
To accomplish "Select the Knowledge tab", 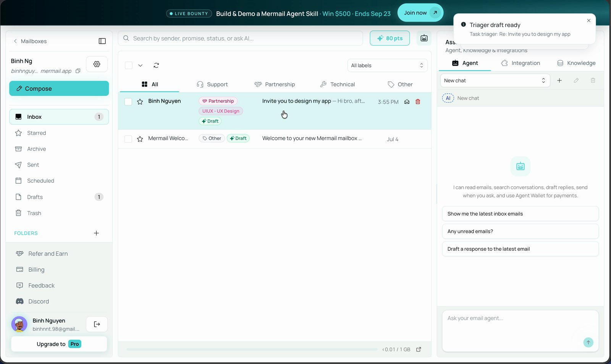I will tap(576, 63).
